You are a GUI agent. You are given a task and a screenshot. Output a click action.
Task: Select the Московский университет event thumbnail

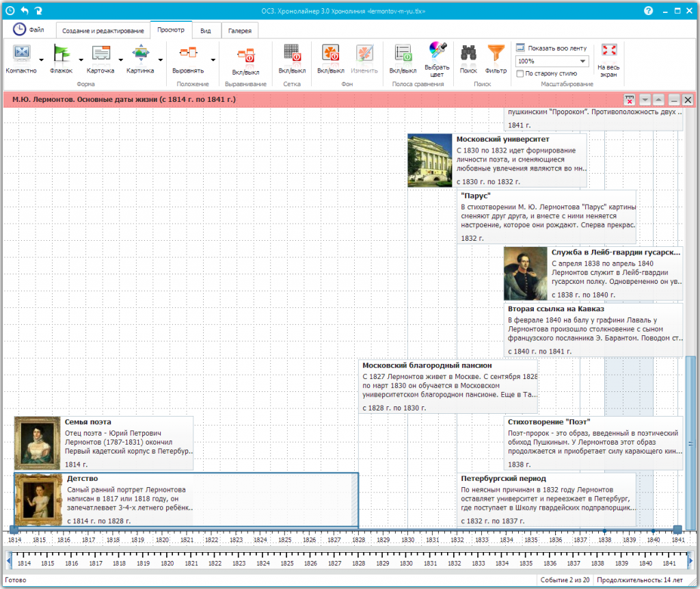(x=430, y=160)
